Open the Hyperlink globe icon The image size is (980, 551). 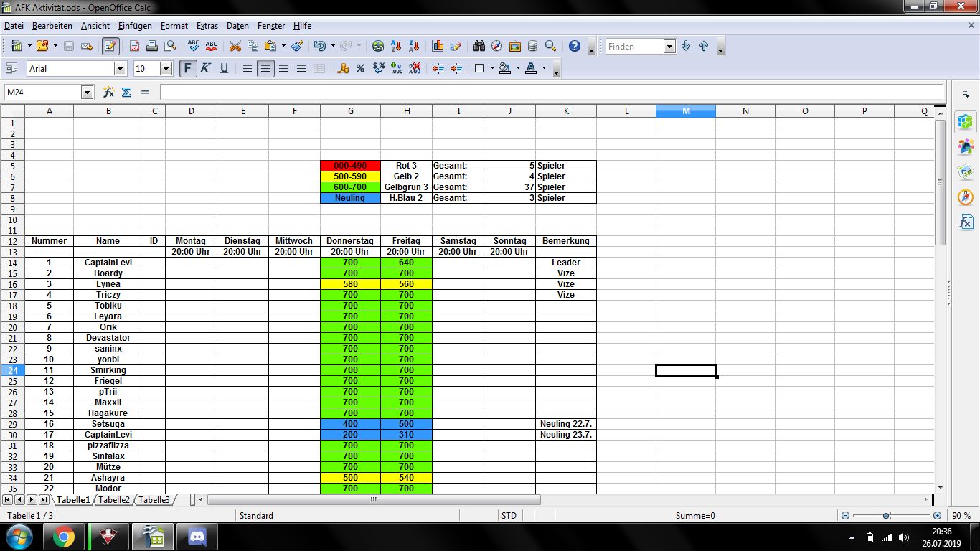378,46
